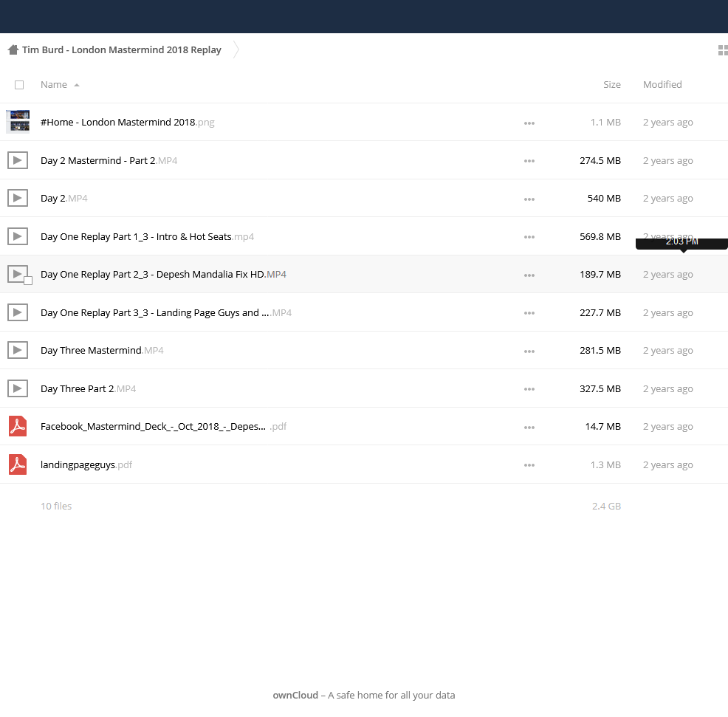
Task: Open actions menu for Day Three Part 2.MP4
Action: [529, 390]
